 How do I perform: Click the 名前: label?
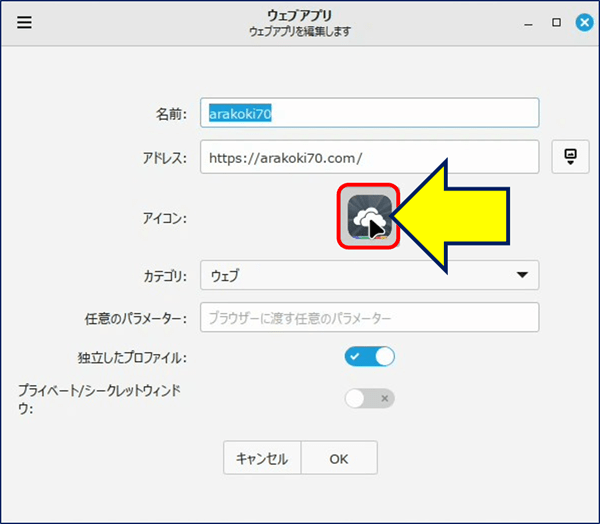[x=171, y=114]
